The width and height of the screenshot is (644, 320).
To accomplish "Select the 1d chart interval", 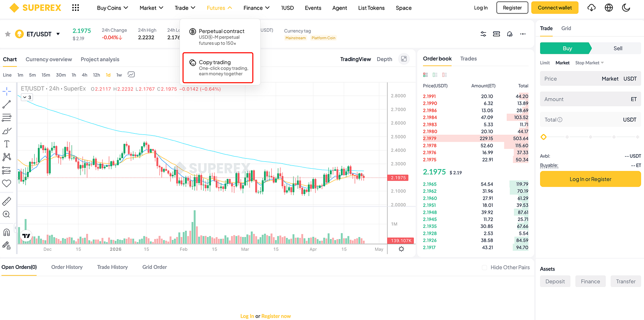I will tap(108, 75).
